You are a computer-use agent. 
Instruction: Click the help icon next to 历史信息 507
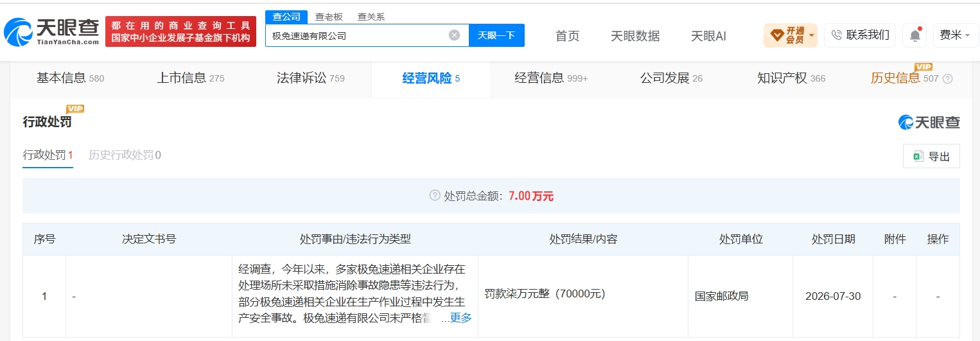(x=947, y=79)
